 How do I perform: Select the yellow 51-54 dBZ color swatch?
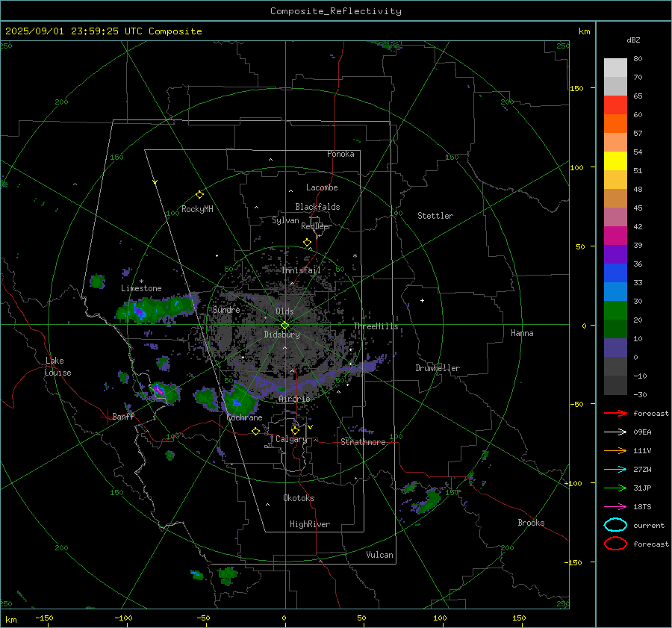tap(615, 161)
